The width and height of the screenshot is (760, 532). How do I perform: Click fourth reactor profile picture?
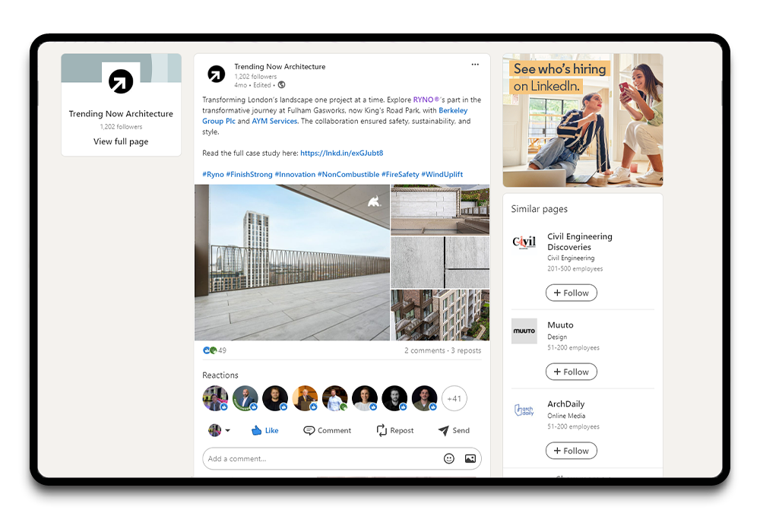point(305,398)
